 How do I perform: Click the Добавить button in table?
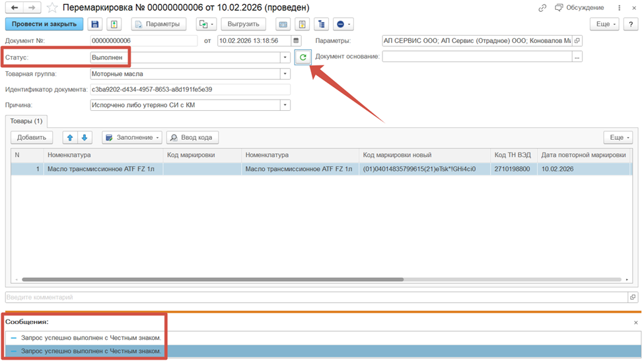(x=32, y=137)
